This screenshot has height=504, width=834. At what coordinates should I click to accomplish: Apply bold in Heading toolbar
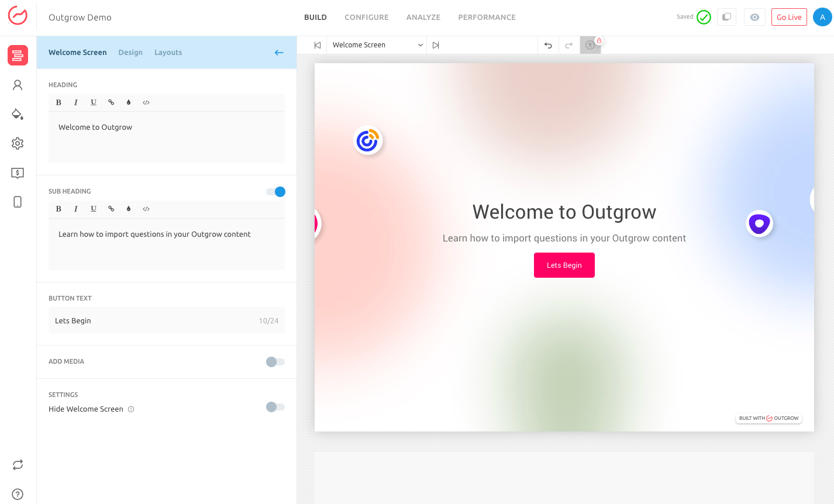(58, 102)
